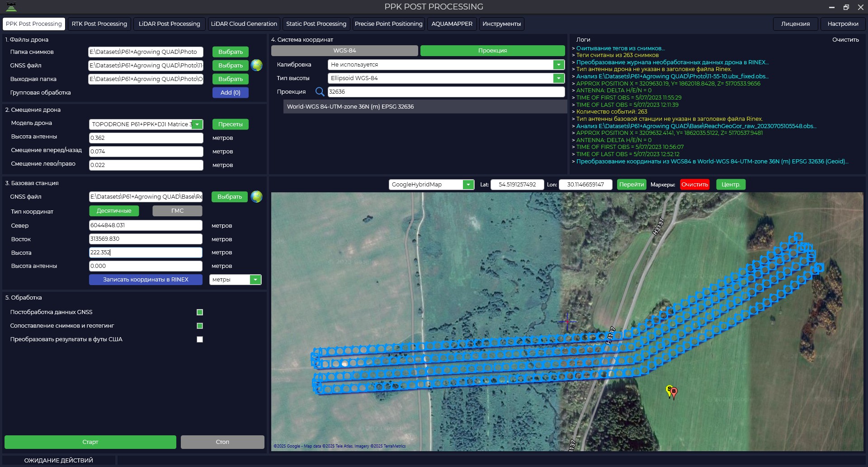Toggle GNSS data post-processing checkbox
Screen dimensions: 868x467
click(200, 312)
